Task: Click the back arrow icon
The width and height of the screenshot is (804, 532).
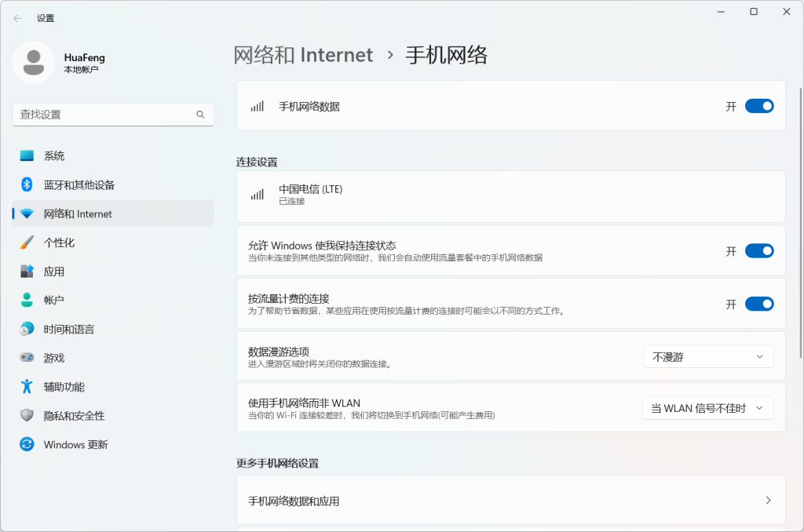Action: 18,18
